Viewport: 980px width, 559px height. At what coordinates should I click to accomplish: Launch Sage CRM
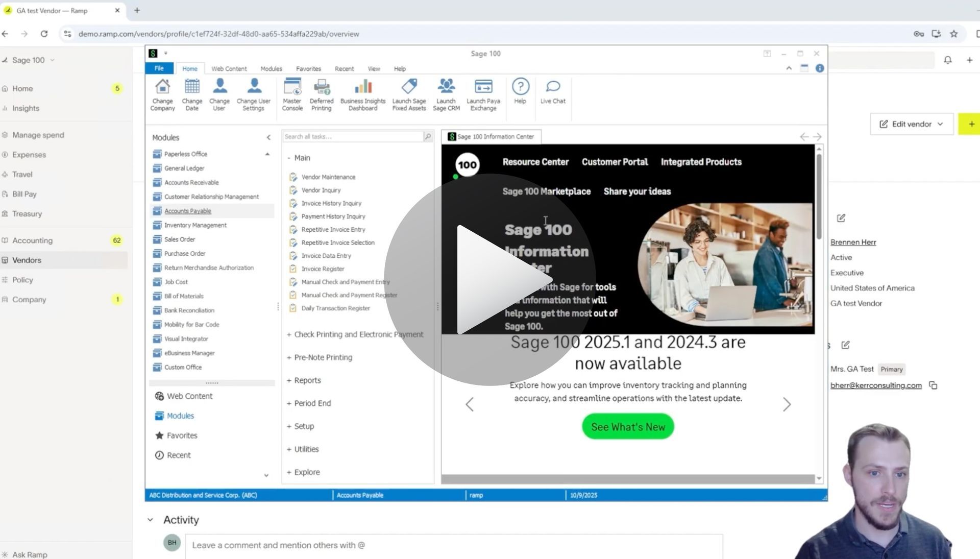(x=446, y=95)
